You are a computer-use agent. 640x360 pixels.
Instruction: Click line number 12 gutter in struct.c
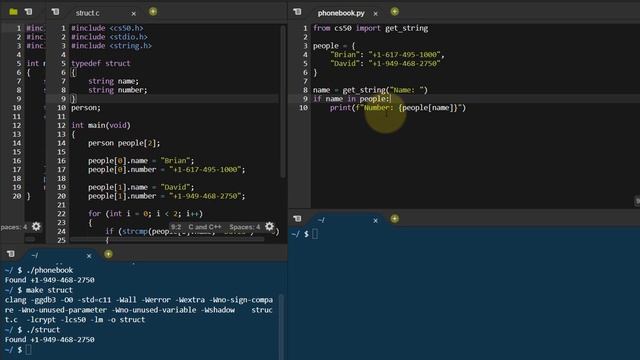pos(61,125)
